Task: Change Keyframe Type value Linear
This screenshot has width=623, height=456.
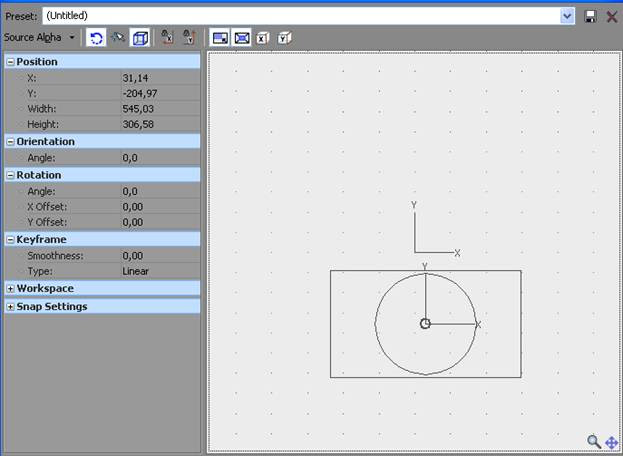Action: [161, 271]
